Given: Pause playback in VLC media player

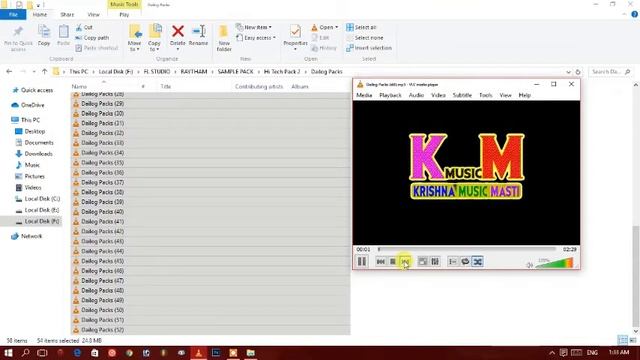Looking at the screenshot, I should pyautogui.click(x=362, y=261).
